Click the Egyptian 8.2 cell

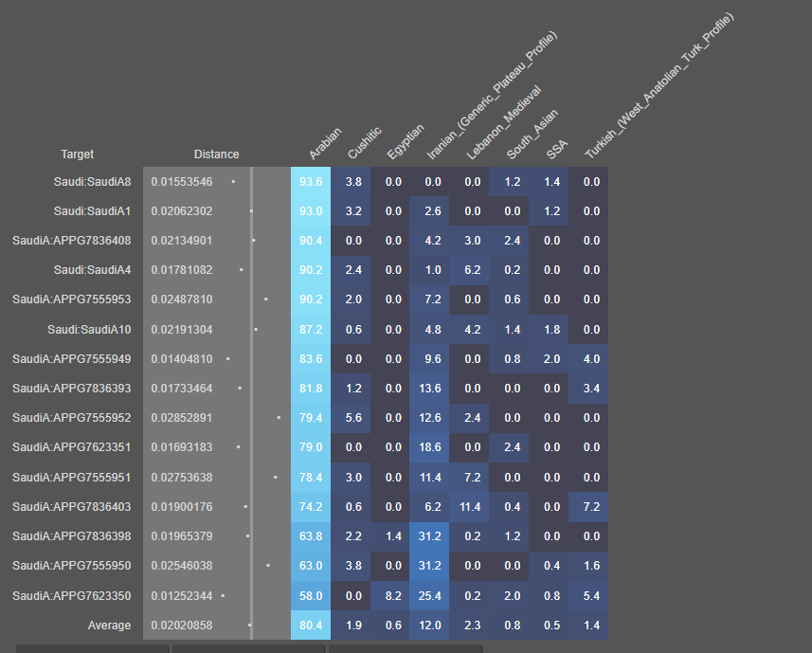tap(393, 596)
